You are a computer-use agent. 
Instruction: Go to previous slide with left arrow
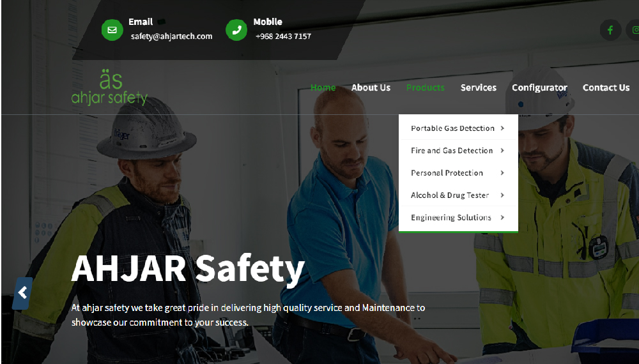point(22,293)
